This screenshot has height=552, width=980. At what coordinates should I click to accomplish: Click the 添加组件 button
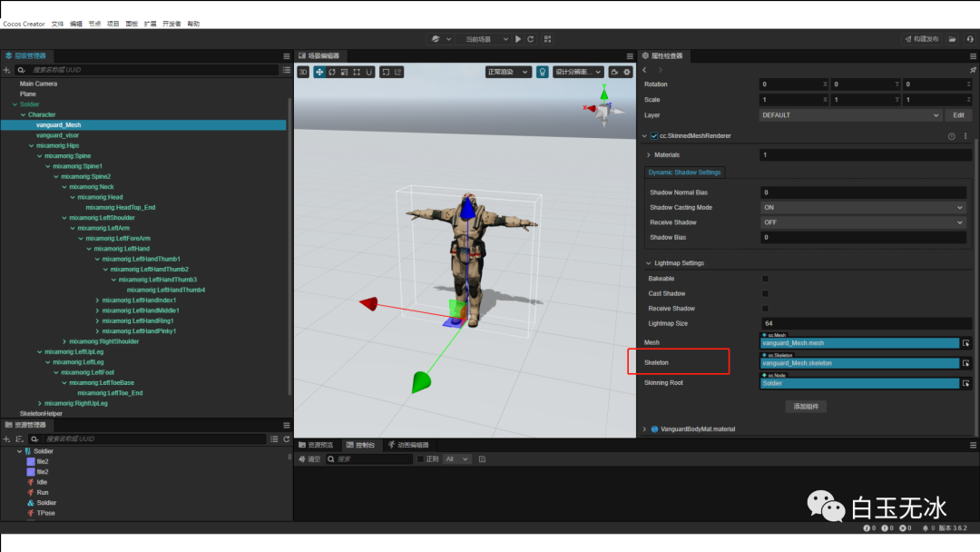[x=806, y=406]
